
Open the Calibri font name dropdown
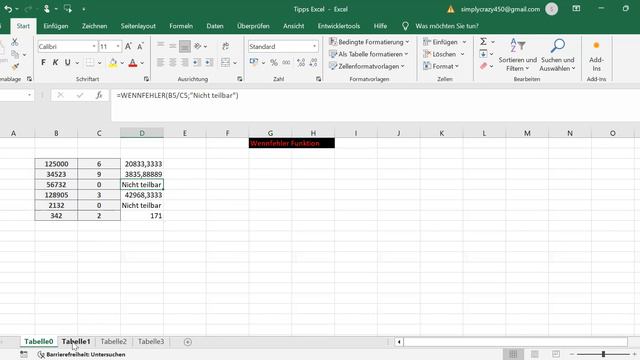(94, 47)
